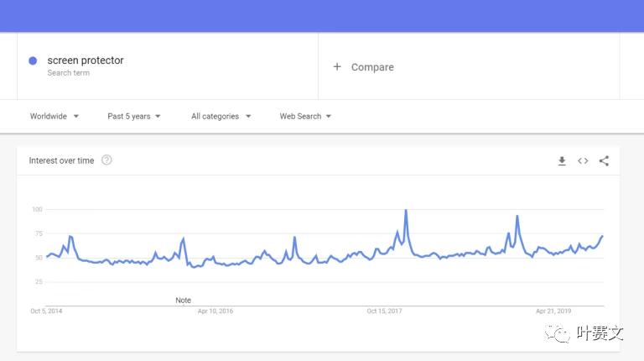This screenshot has height=361, width=644.
Task: Open the Interest over time help icon
Action: click(x=106, y=160)
